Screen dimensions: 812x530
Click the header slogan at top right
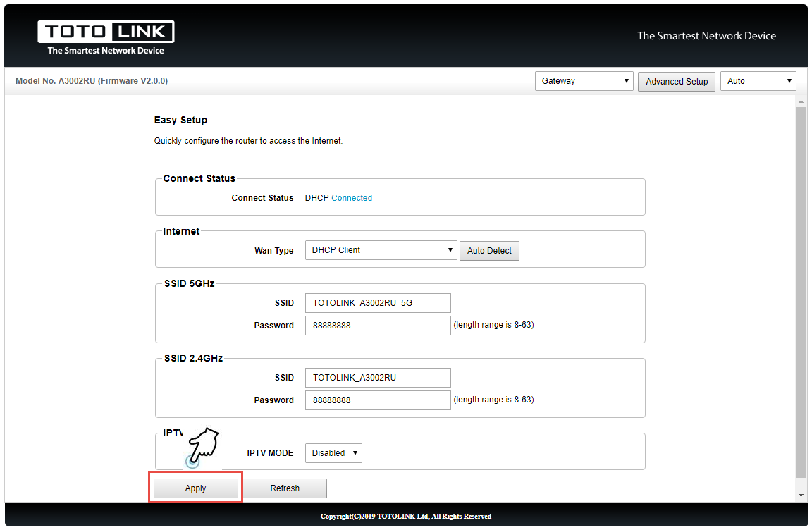[x=706, y=36]
